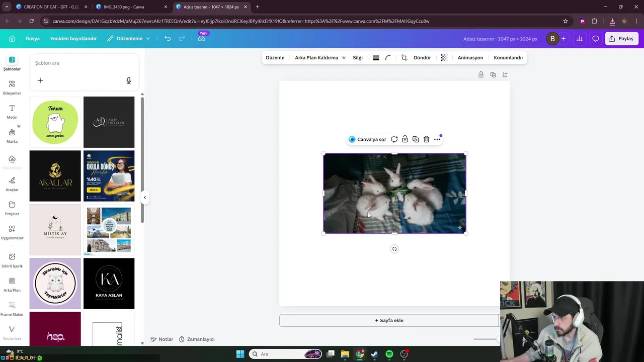Open the Düzenleme mode dropdown
The height and width of the screenshot is (362, 644).
pyautogui.click(x=129, y=39)
